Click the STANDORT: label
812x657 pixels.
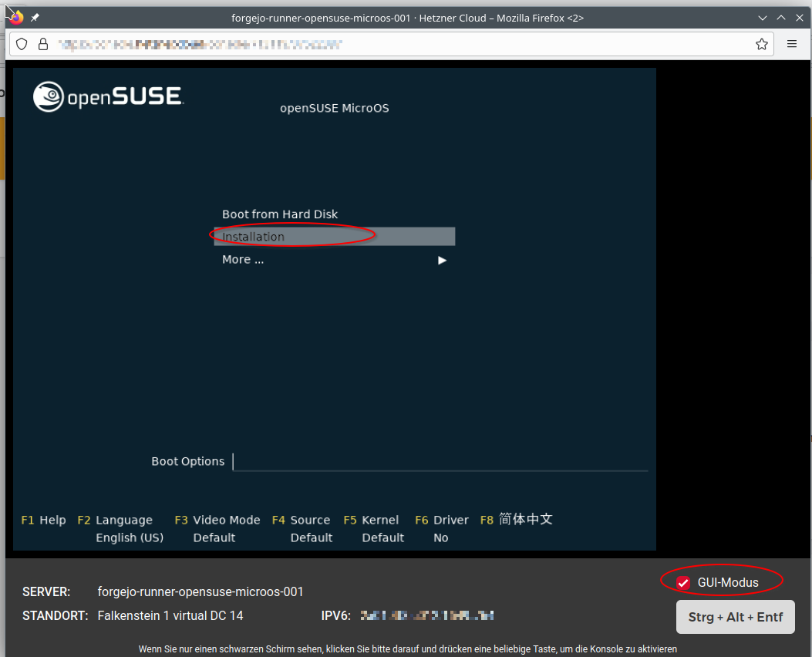[56, 615]
